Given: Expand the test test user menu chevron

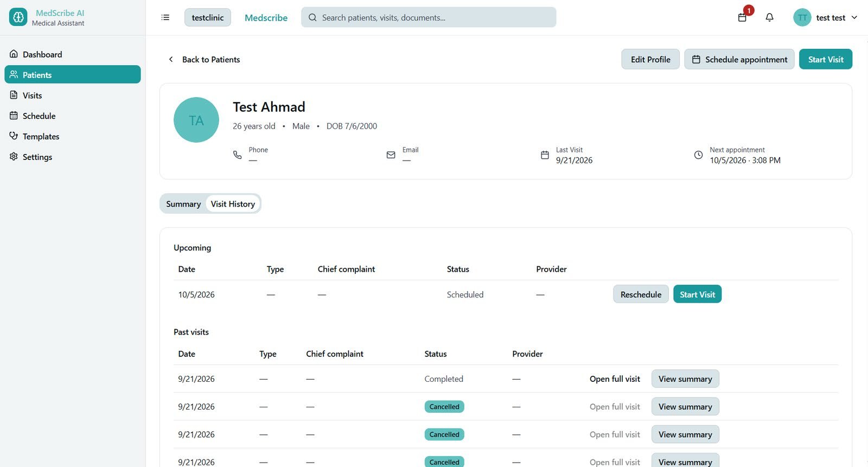Looking at the screenshot, I should tap(854, 17).
